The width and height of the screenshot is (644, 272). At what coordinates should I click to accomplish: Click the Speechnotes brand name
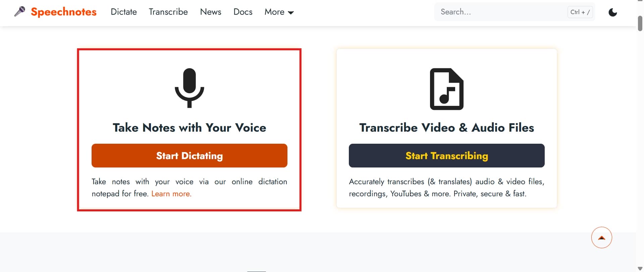click(64, 12)
